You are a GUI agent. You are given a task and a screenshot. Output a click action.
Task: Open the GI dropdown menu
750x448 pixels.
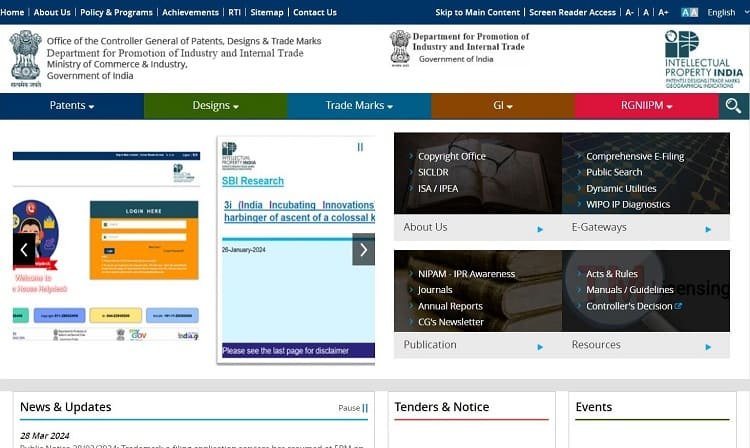click(503, 106)
